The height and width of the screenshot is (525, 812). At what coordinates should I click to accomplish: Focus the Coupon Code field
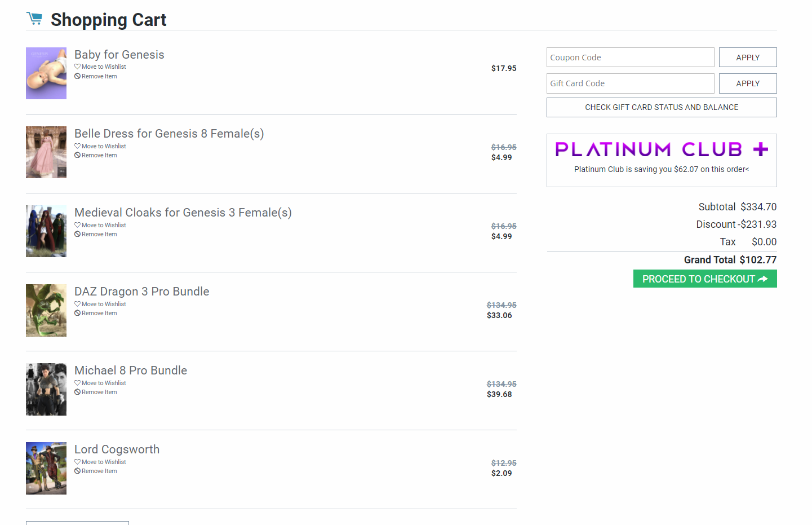pos(630,58)
